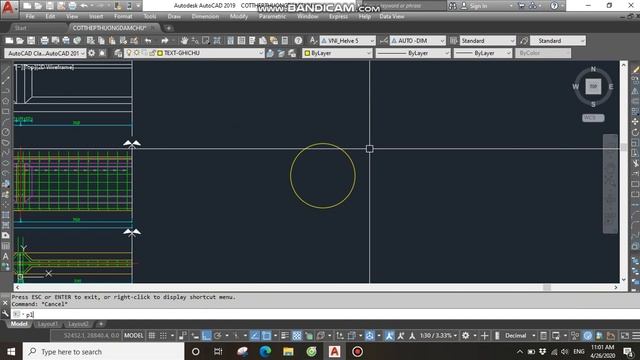Click the Plot printer icon
Screen dimensions: 640x360
[x=44, y=40]
